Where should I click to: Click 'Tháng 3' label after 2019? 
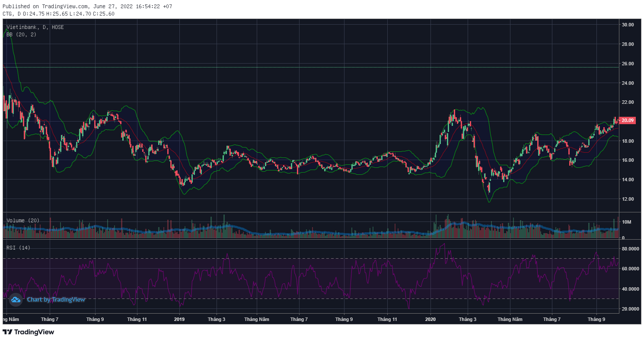217,319
